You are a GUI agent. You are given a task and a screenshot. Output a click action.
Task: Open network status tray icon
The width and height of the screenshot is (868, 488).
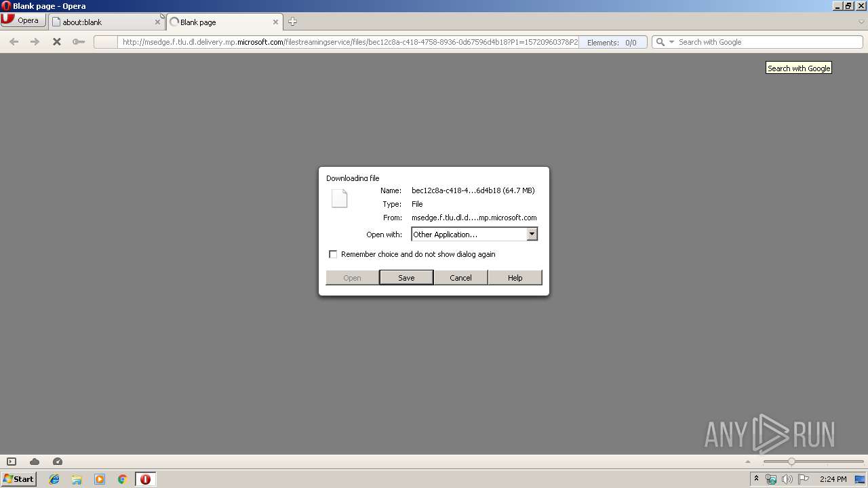[771, 479]
